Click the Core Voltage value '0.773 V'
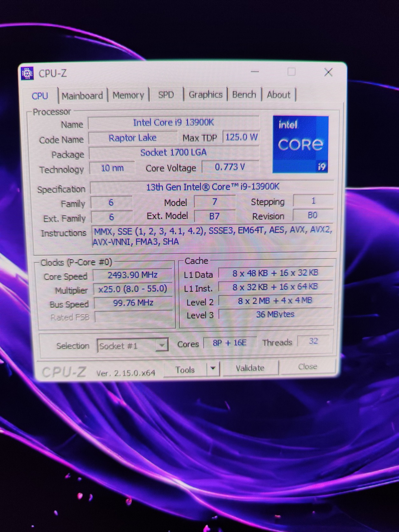This screenshot has height=532, width=399. (230, 167)
